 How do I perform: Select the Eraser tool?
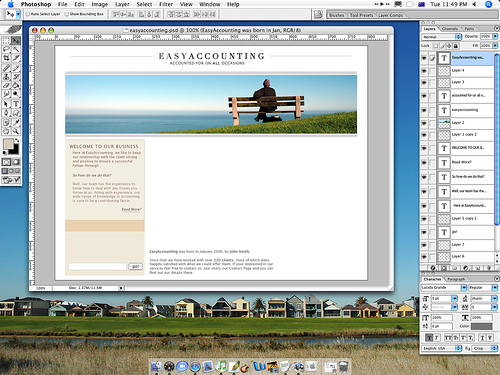6,85
